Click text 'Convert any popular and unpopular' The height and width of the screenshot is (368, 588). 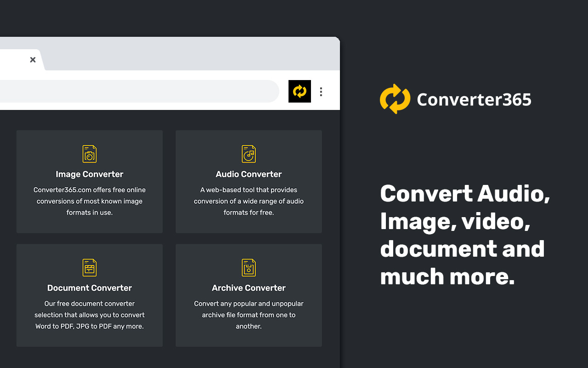(x=249, y=304)
